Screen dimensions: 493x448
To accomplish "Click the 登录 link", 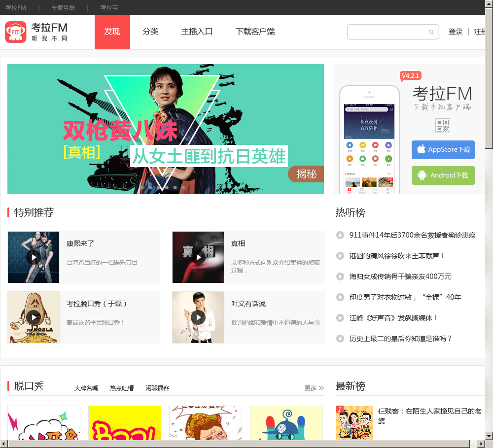I will 455,32.
